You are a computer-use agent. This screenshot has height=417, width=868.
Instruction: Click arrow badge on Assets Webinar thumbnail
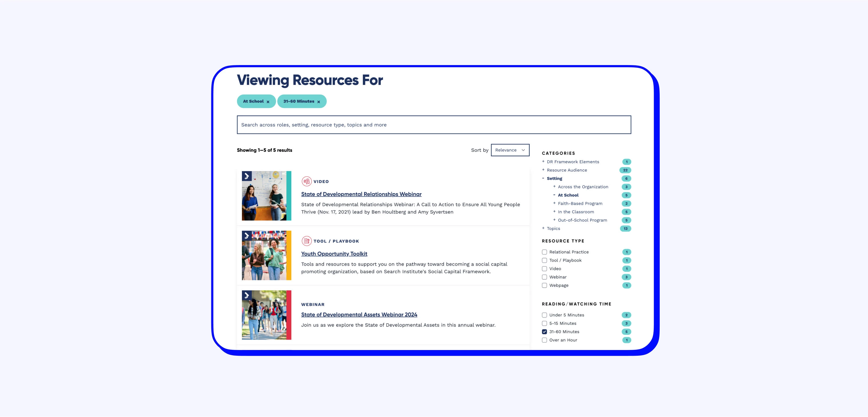pos(247,296)
